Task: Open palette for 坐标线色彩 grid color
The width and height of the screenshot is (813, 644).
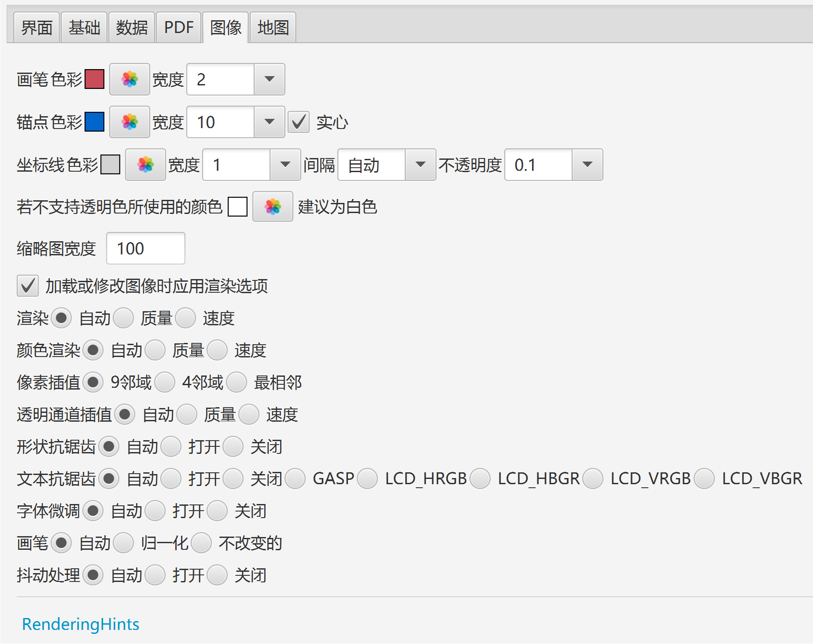Action: (145, 165)
